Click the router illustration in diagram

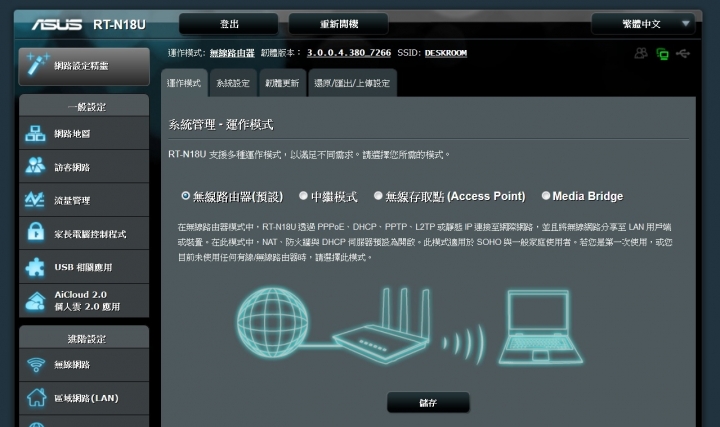382,326
